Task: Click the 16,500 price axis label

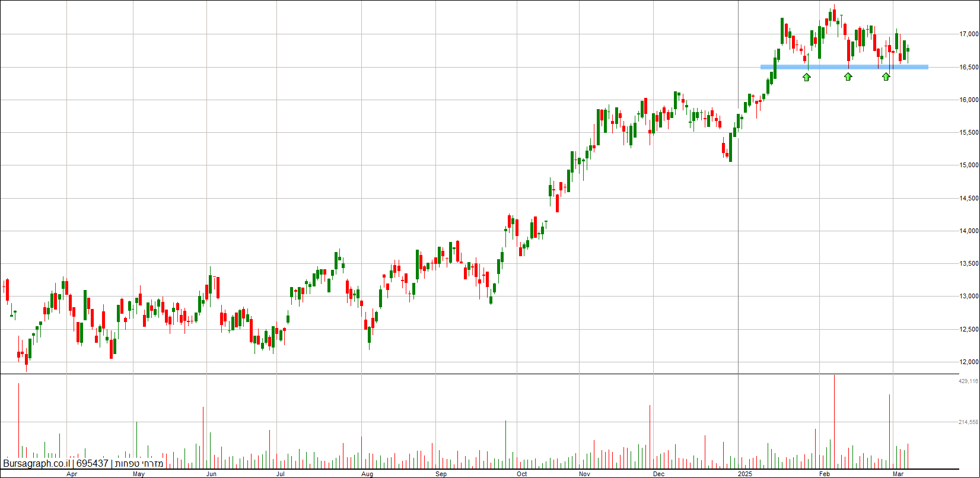Action: tap(970, 67)
